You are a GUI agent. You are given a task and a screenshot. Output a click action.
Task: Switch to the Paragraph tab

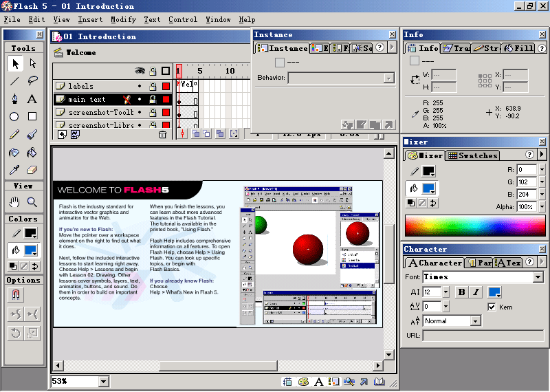[479, 263]
